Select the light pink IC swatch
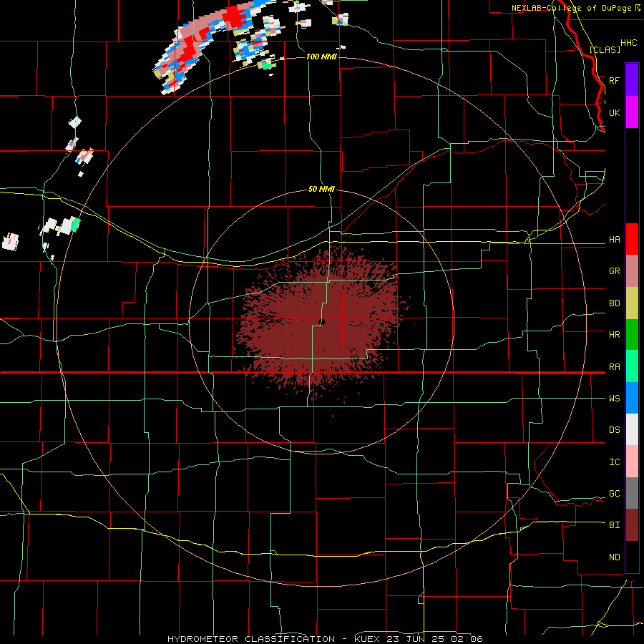The height and width of the screenshot is (644, 644). 632,462
